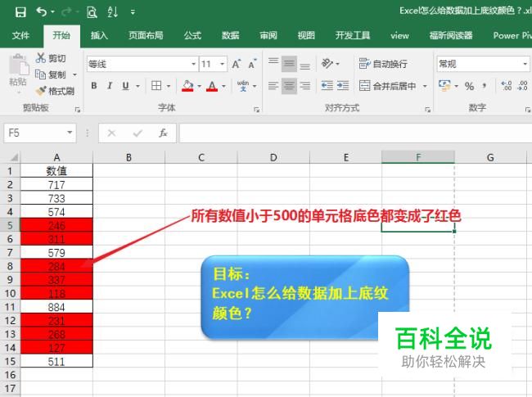
Task: Align text right
Action: [304, 86]
